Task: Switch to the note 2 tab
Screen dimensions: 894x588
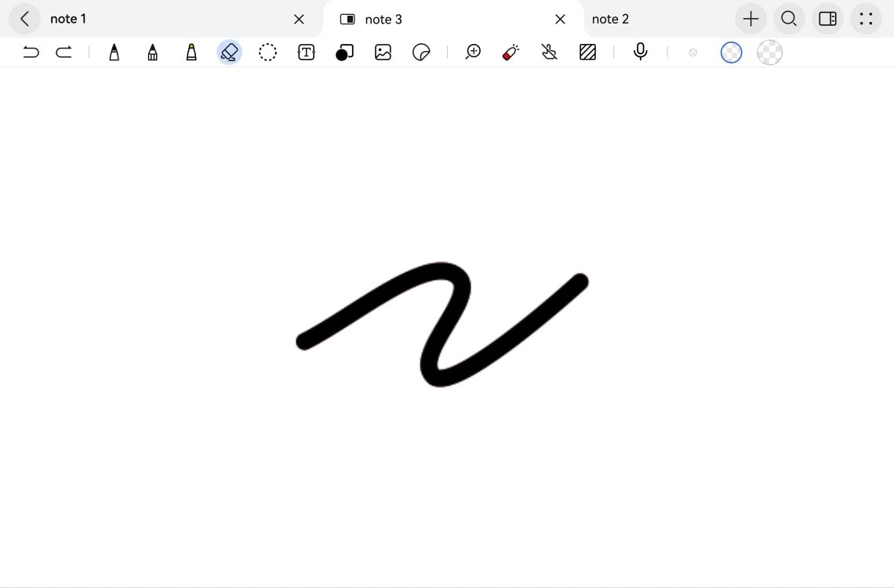Action: [x=610, y=19]
